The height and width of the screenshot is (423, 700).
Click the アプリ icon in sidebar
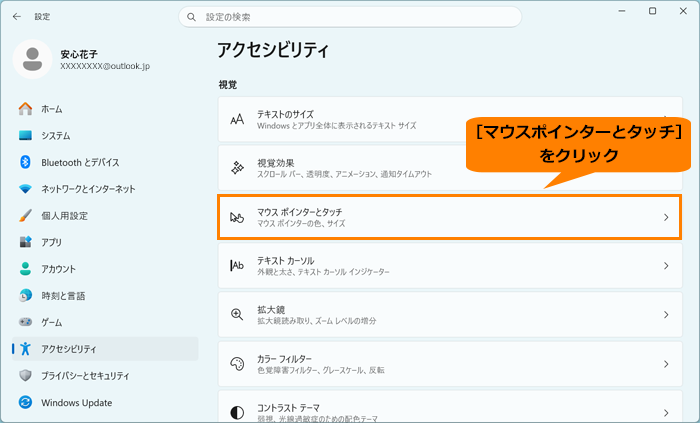[x=25, y=242]
